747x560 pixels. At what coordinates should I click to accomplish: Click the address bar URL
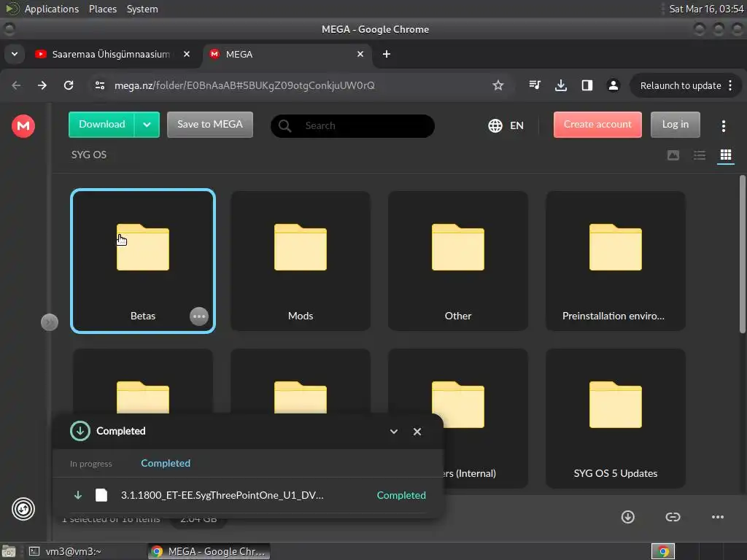point(244,85)
